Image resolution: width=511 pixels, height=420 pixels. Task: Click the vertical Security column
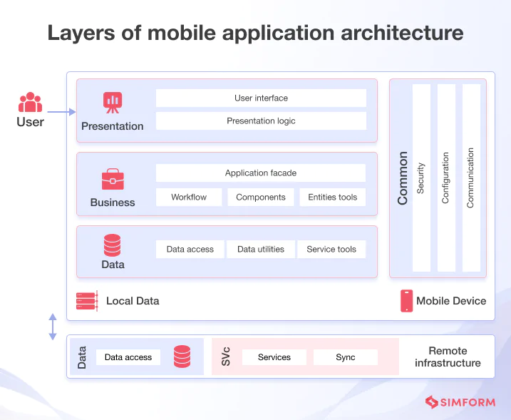tap(421, 178)
